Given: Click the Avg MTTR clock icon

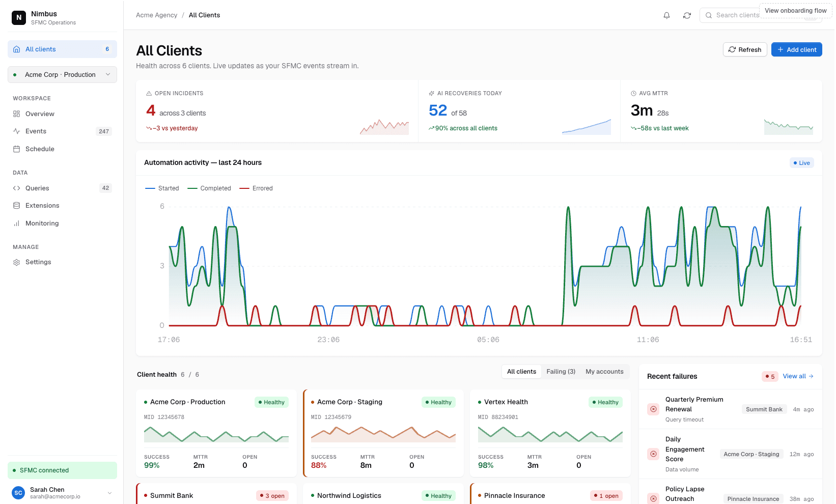Looking at the screenshot, I should point(634,94).
